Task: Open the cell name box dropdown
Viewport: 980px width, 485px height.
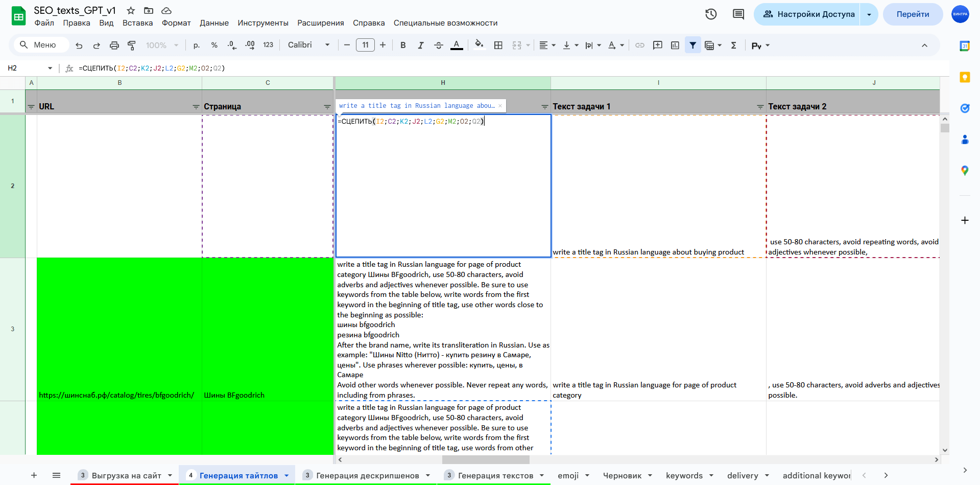Action: click(x=50, y=68)
